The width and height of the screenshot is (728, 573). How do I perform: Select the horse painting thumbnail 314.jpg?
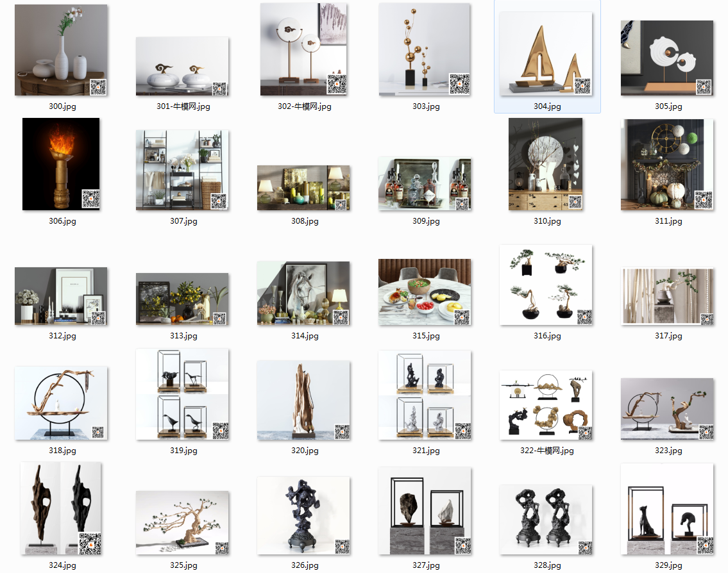(303, 293)
